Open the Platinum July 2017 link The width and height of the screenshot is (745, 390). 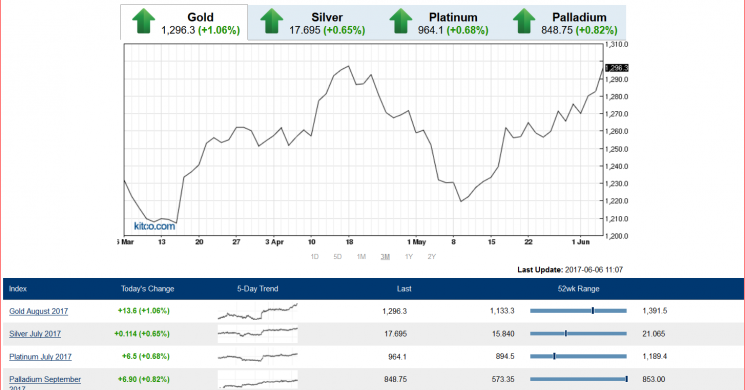(x=40, y=357)
